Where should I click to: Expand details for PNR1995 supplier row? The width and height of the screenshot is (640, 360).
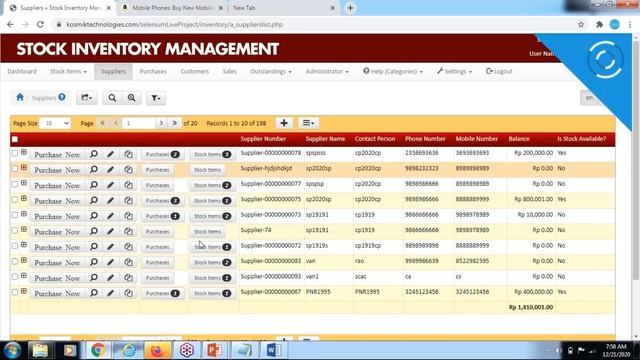click(24, 291)
